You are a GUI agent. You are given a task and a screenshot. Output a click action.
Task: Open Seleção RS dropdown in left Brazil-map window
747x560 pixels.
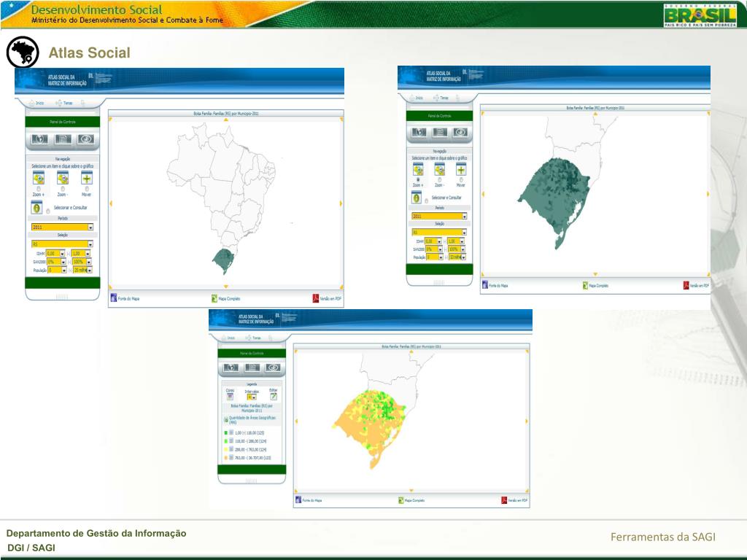pyautogui.click(x=63, y=244)
